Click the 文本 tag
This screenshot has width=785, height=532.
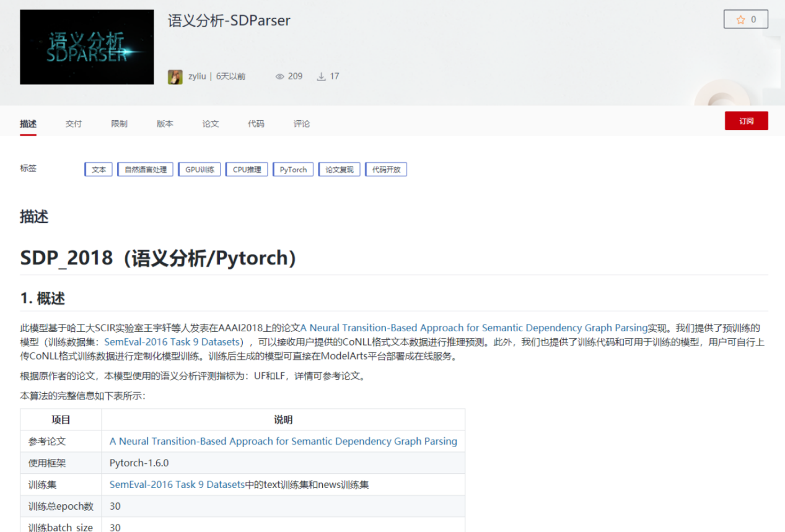99,170
